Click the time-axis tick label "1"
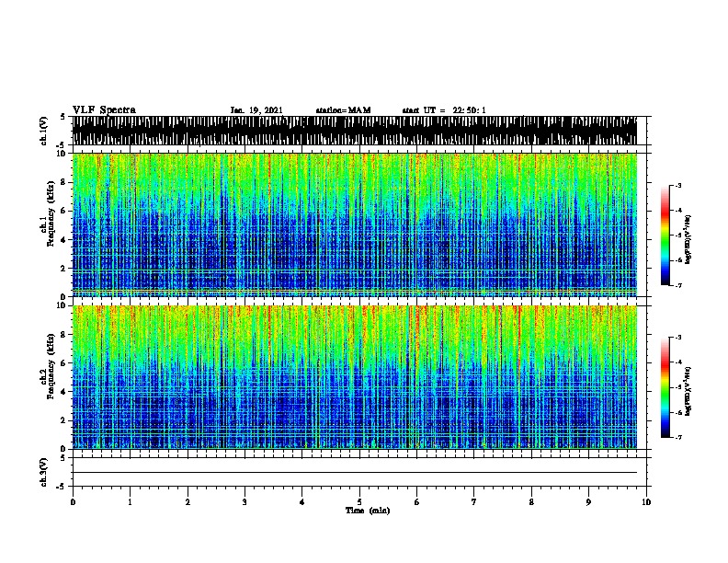This screenshot has width=728, height=563. tap(130, 502)
